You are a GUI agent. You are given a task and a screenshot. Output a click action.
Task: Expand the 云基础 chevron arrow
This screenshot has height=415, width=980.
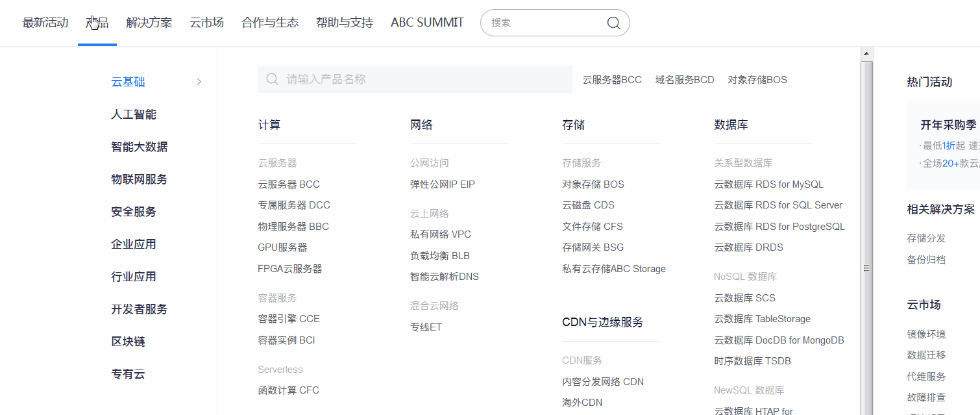(199, 82)
